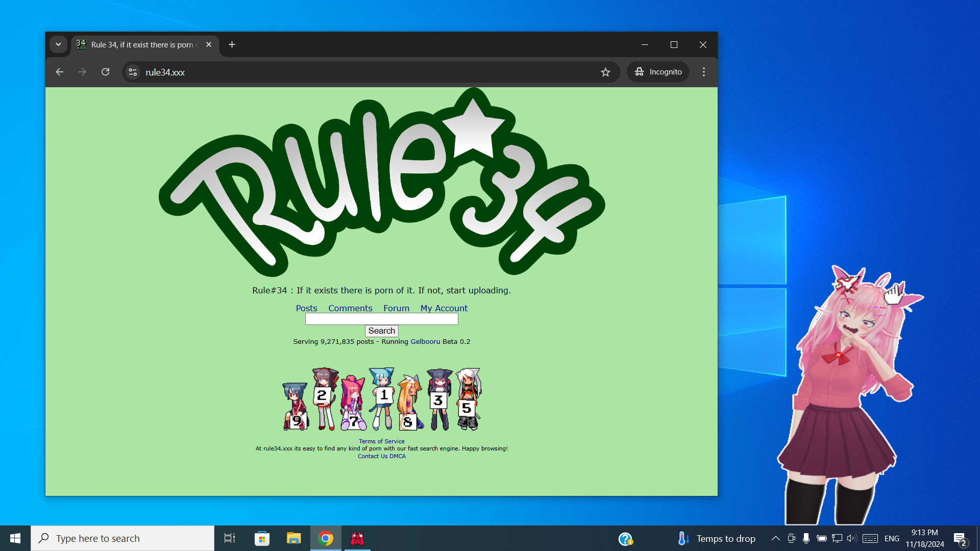Open the Forum link
980x551 pixels.
pyautogui.click(x=396, y=308)
